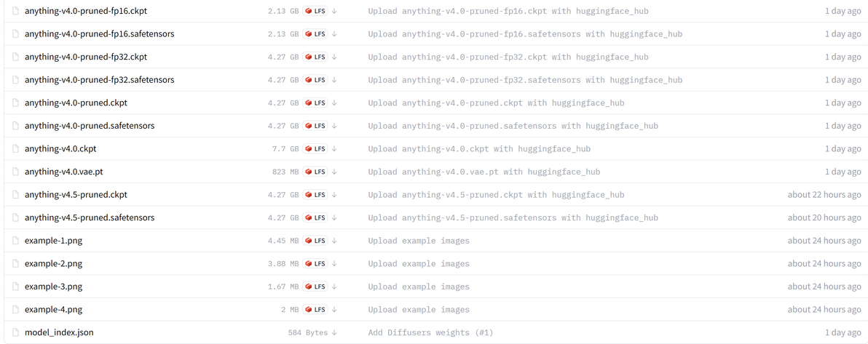Click LFS badge for anything-v4.0-pruned-fp16.ckpt

coord(315,11)
